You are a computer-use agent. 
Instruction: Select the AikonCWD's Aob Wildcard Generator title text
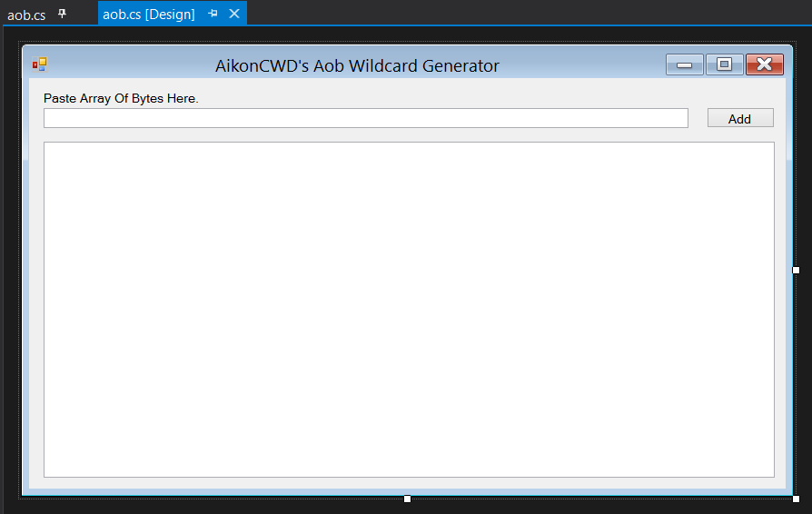357,65
